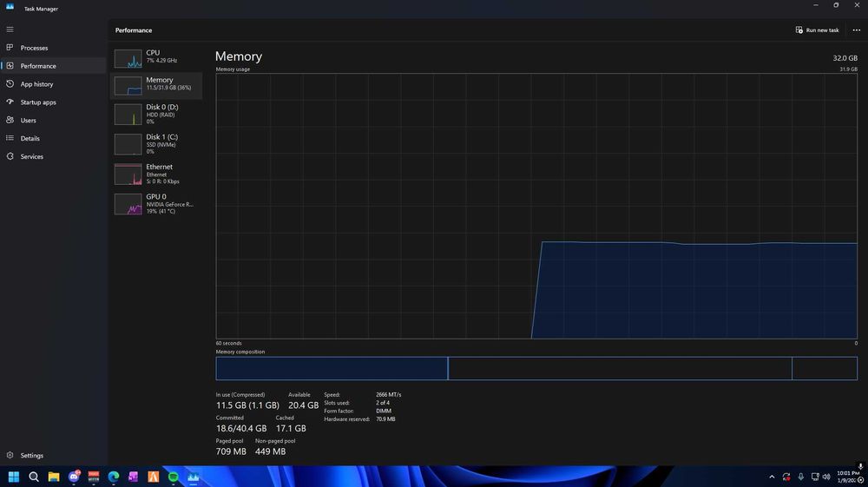This screenshot has width=868, height=487.
Task: Click the 20.4 GB available value
Action: (x=303, y=405)
